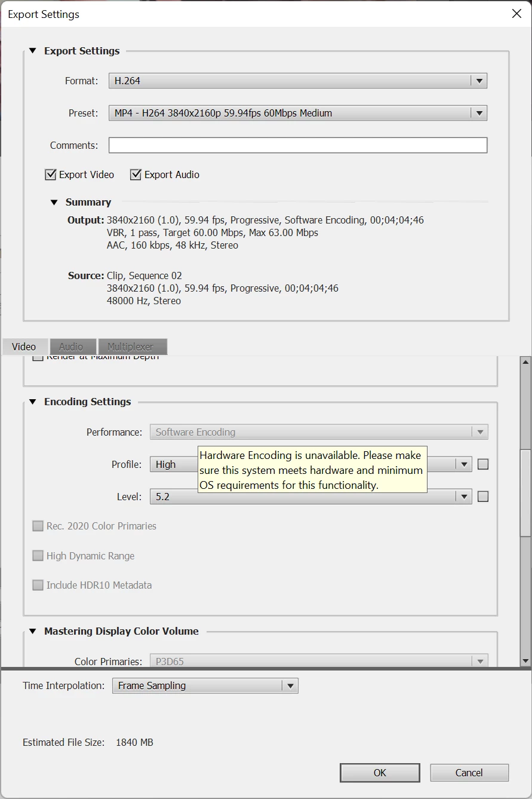Click 'AAC, 160 kbps, 48 kHz, Stereo' text
Image resolution: width=532 pixels, height=799 pixels.
pyautogui.click(x=173, y=245)
